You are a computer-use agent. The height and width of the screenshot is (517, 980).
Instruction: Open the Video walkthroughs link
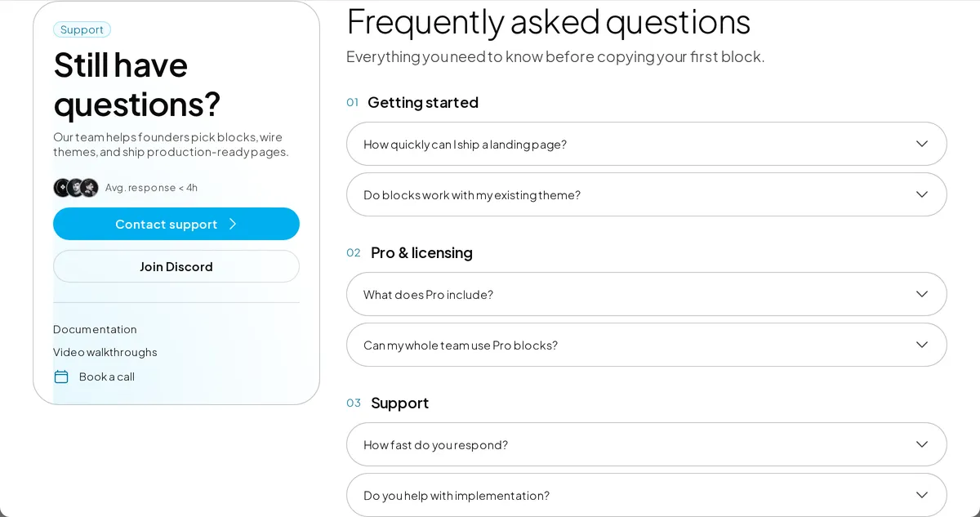(x=105, y=352)
